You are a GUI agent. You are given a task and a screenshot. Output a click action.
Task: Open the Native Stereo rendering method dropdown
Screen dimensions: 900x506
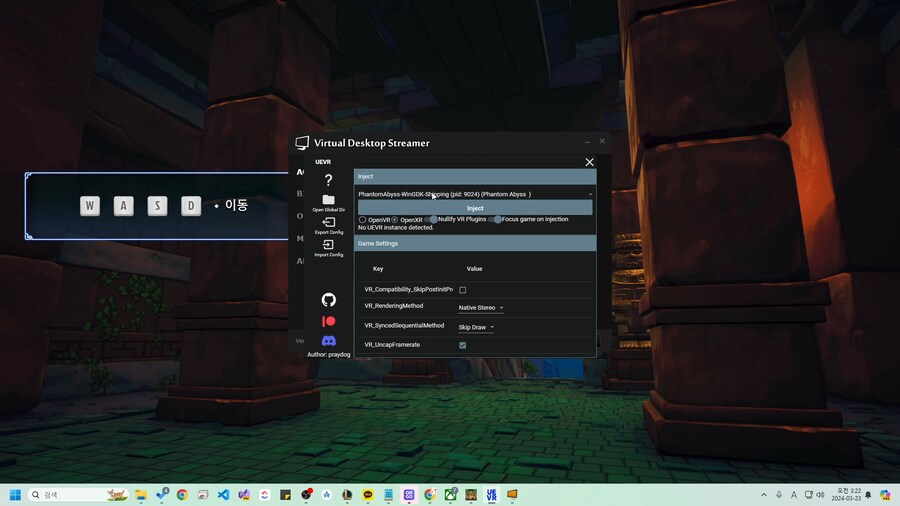(x=480, y=308)
